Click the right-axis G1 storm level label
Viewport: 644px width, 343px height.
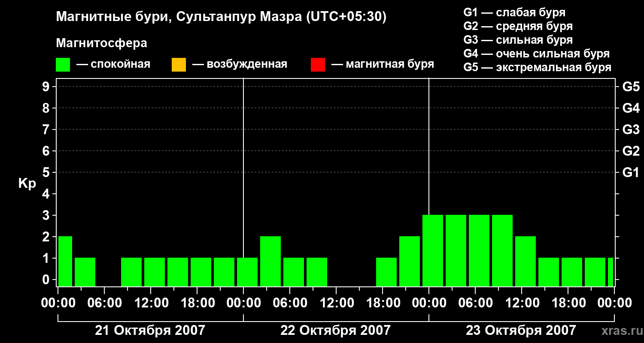click(x=631, y=172)
